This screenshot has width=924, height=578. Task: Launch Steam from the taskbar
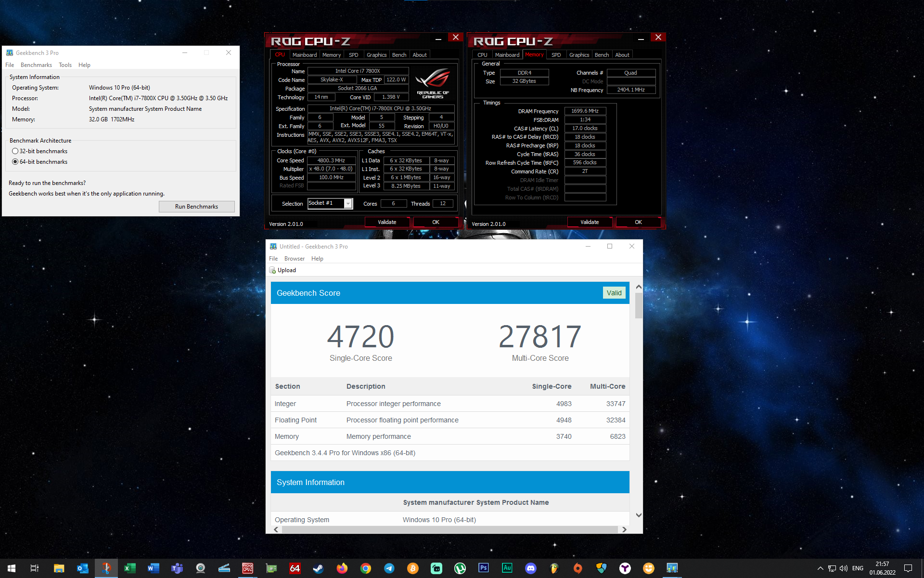coord(318,568)
